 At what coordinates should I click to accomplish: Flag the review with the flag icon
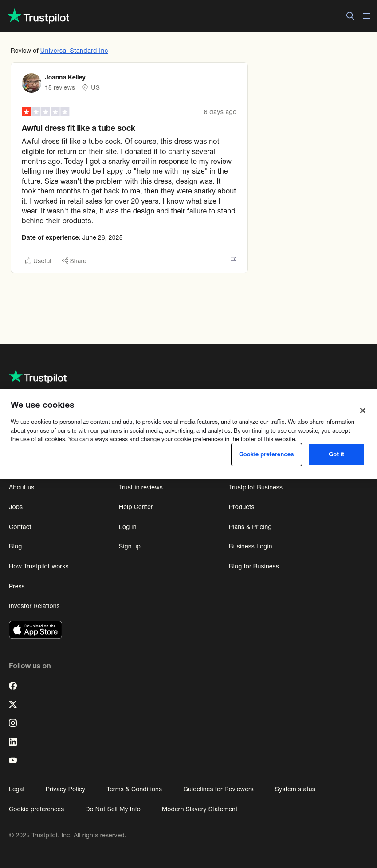click(x=233, y=260)
